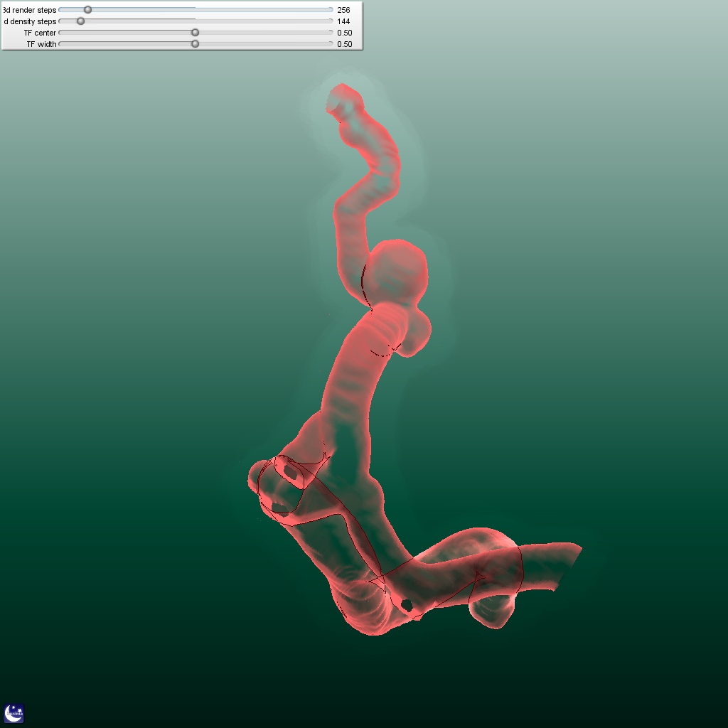Click the TF width value 0.50
The image size is (728, 728).
[345, 44]
